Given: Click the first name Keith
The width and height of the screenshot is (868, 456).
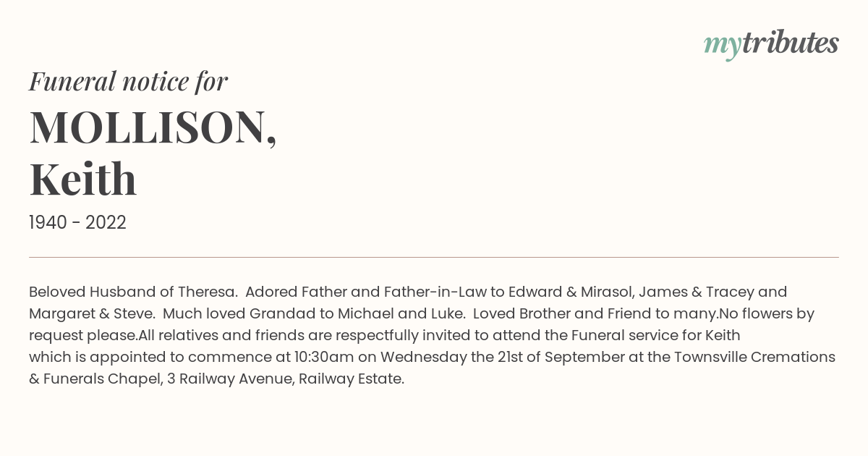Looking at the screenshot, I should 82,180.
